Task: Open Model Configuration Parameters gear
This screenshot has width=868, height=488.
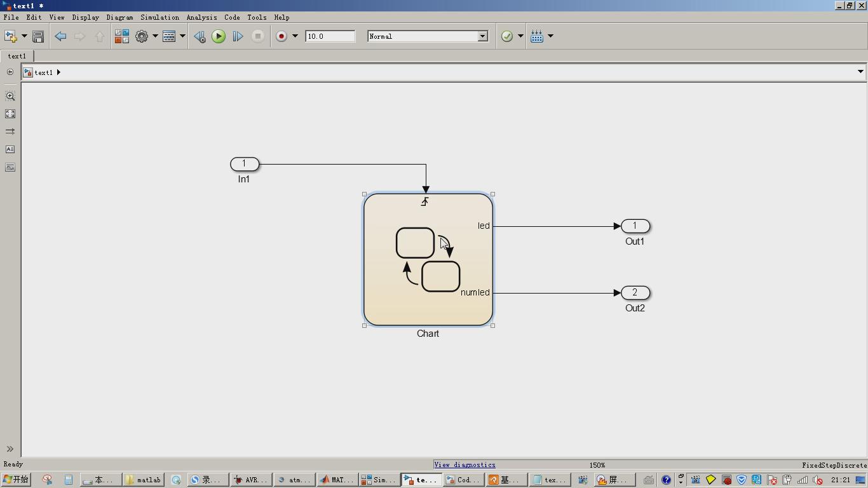Action: 142,36
